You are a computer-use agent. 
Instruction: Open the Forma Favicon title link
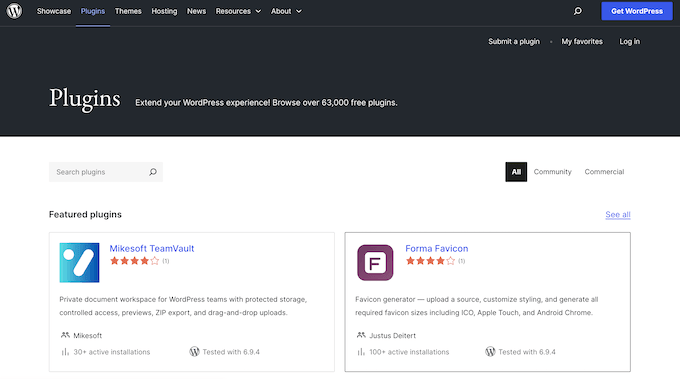coord(437,248)
